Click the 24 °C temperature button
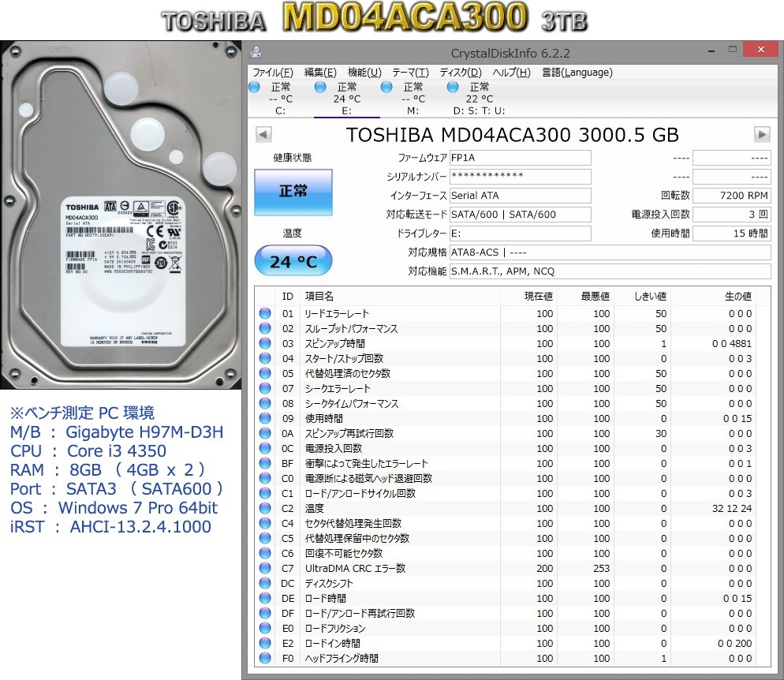Image resolution: width=784 pixels, height=680 pixels. coord(293,261)
